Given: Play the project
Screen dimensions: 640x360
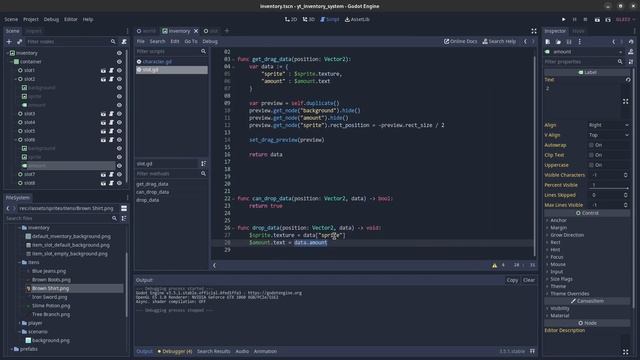Looking at the screenshot, I should click(564, 19).
